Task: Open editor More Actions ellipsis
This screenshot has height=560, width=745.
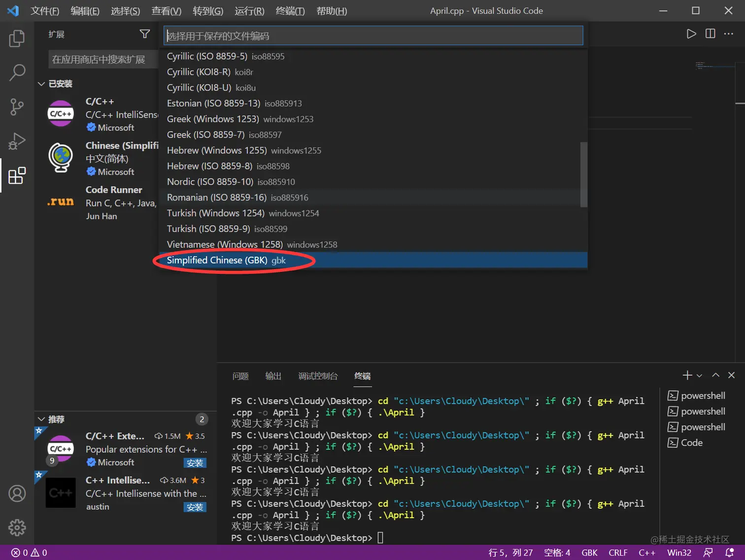Action: (x=728, y=33)
